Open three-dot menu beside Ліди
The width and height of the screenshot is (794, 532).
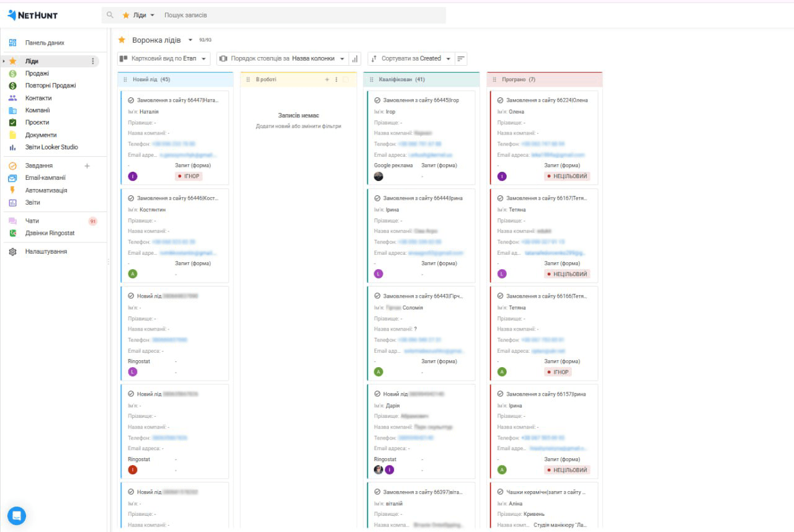coord(93,61)
